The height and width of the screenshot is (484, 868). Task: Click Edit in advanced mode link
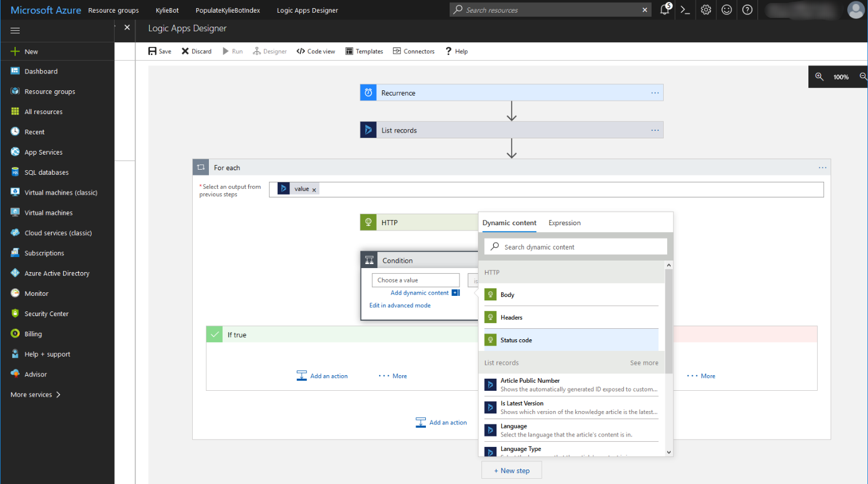[x=400, y=306]
